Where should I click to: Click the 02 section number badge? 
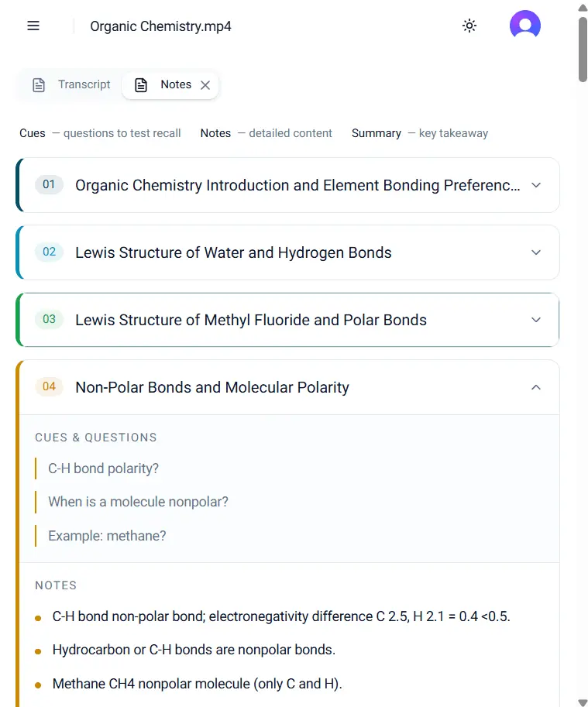point(49,252)
